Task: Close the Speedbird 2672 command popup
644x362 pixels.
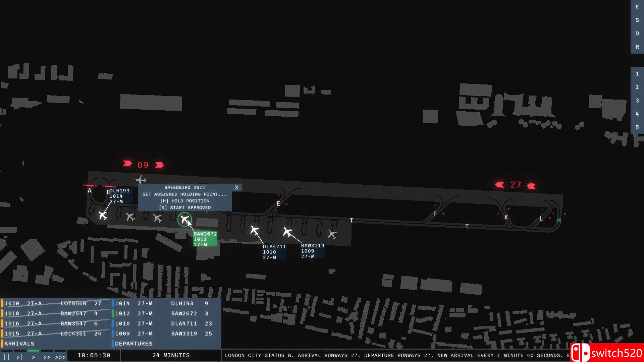Action: [236, 188]
